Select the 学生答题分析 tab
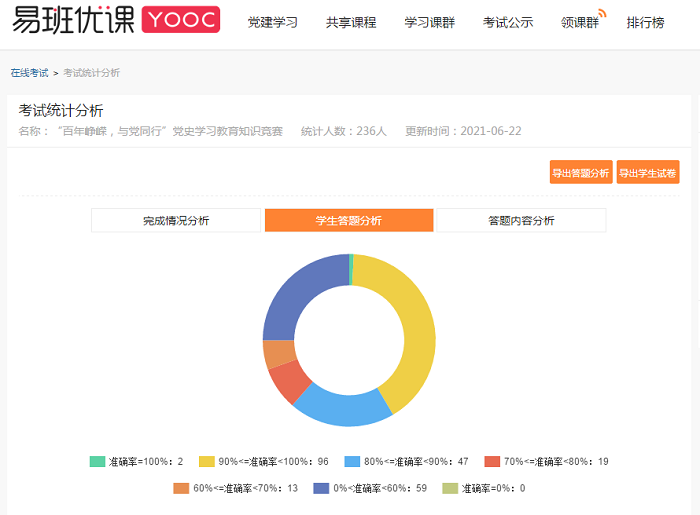 (348, 220)
